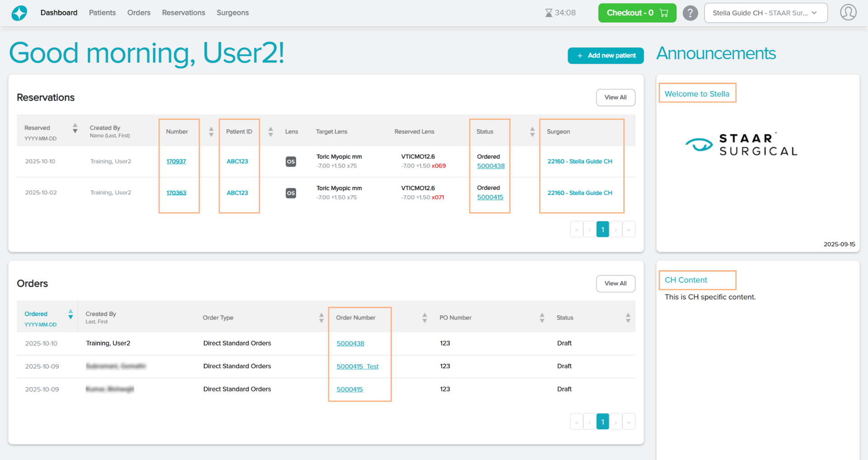Open order number 5000415_Test link
The width and height of the screenshot is (868, 460).
tap(357, 366)
